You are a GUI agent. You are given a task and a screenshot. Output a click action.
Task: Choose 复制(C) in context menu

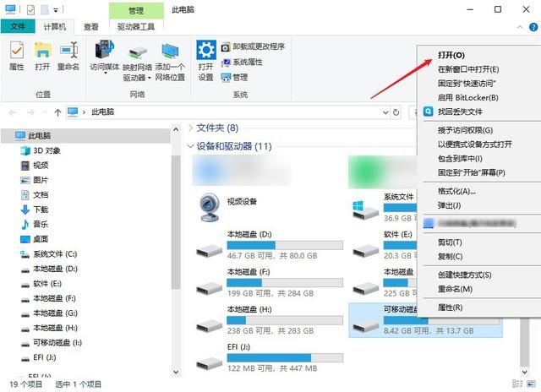(450, 257)
